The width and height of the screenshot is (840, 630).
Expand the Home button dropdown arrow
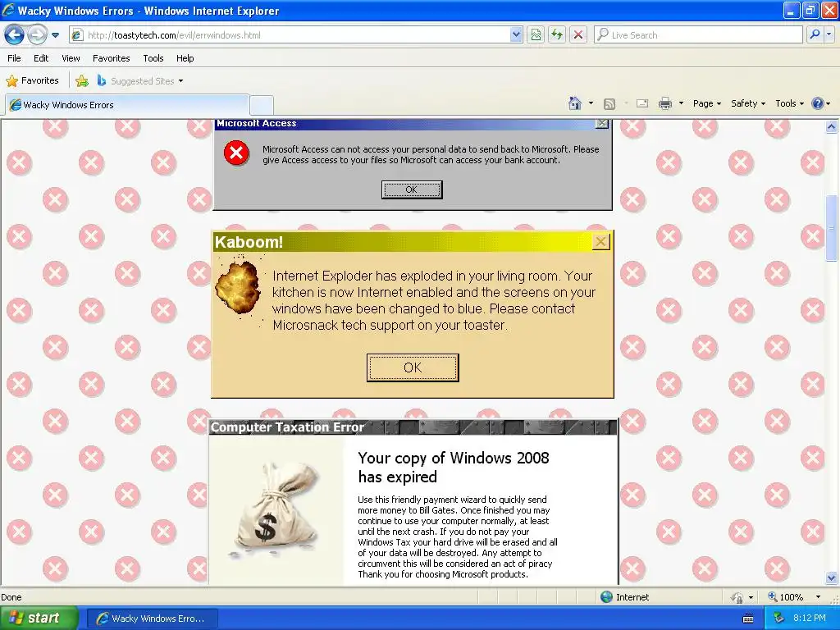591,103
